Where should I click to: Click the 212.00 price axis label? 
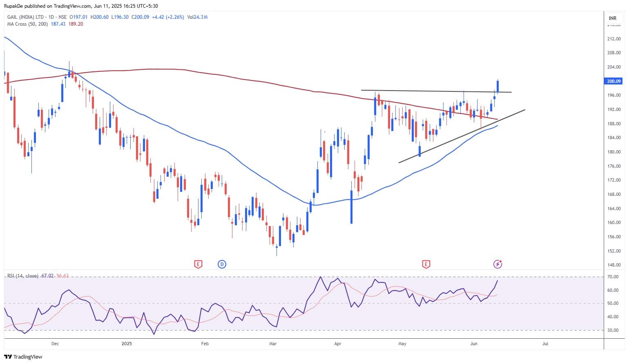(x=614, y=39)
